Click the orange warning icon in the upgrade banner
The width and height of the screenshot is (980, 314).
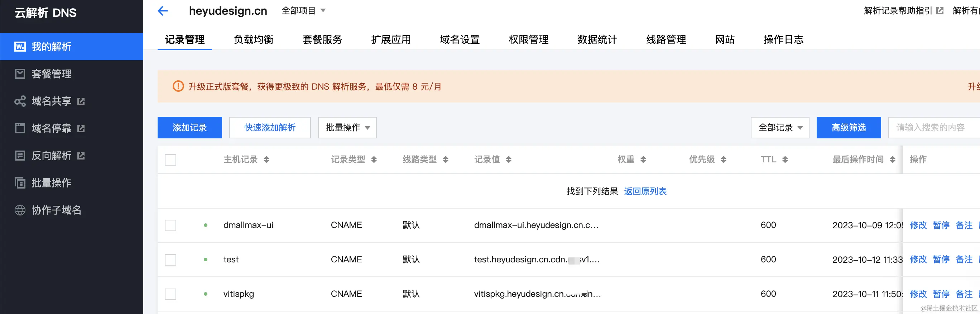point(178,86)
